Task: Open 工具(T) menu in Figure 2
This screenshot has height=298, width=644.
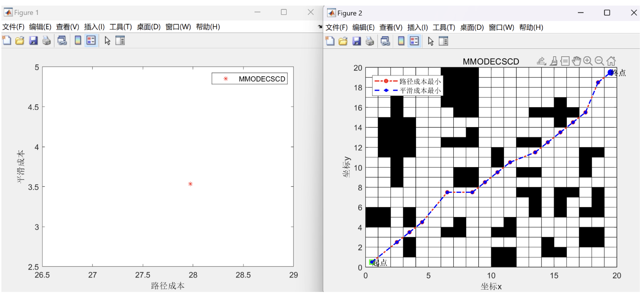Action: point(444,27)
